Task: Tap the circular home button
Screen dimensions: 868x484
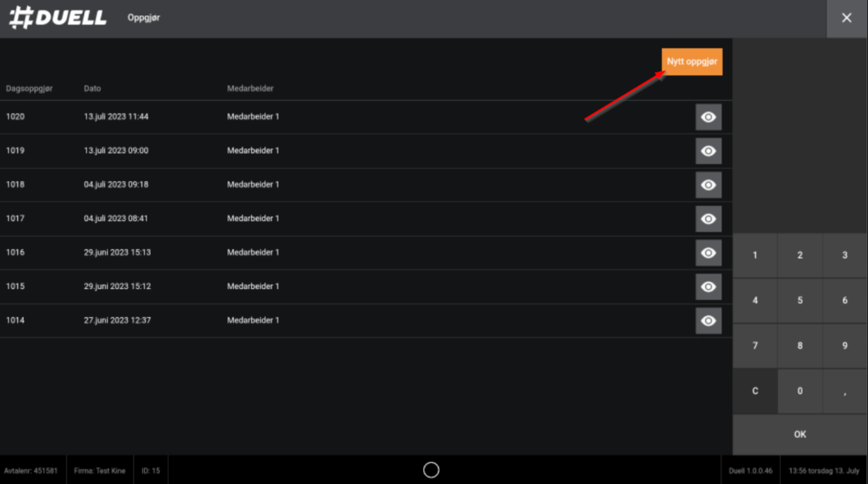Action: (431, 470)
